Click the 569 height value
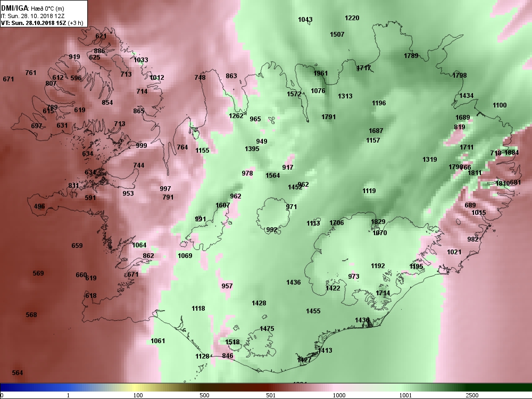The height and width of the screenshot is (399, 532). (38, 273)
